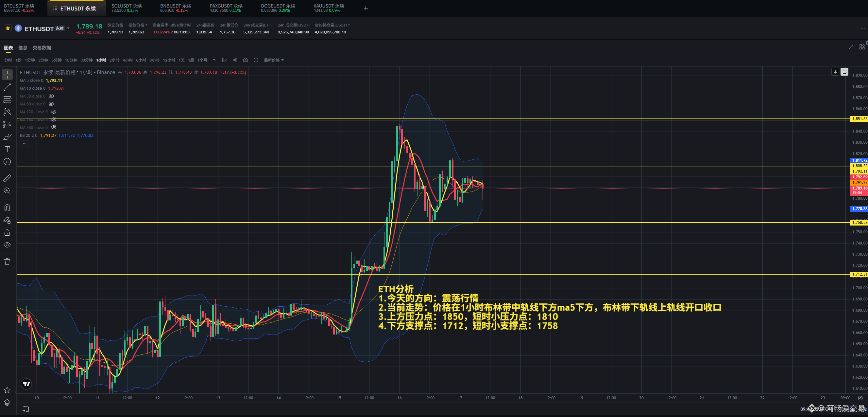Open the layout grid widgets icon
The width and height of the screenshot is (868, 417).
click(862, 47)
